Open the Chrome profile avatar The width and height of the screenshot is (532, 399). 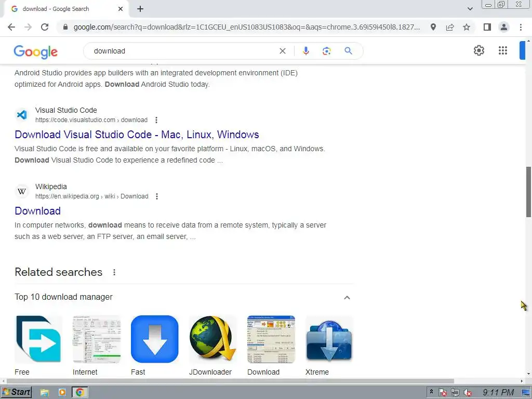(x=504, y=27)
